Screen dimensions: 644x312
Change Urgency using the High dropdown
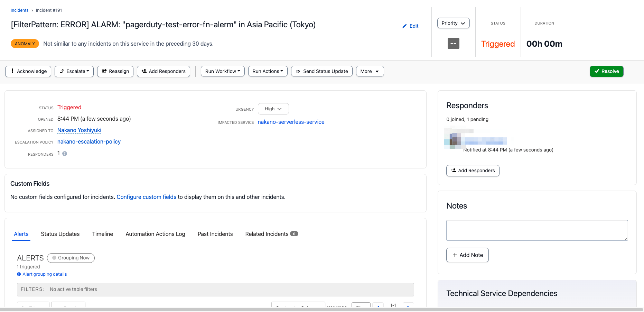pyautogui.click(x=273, y=109)
